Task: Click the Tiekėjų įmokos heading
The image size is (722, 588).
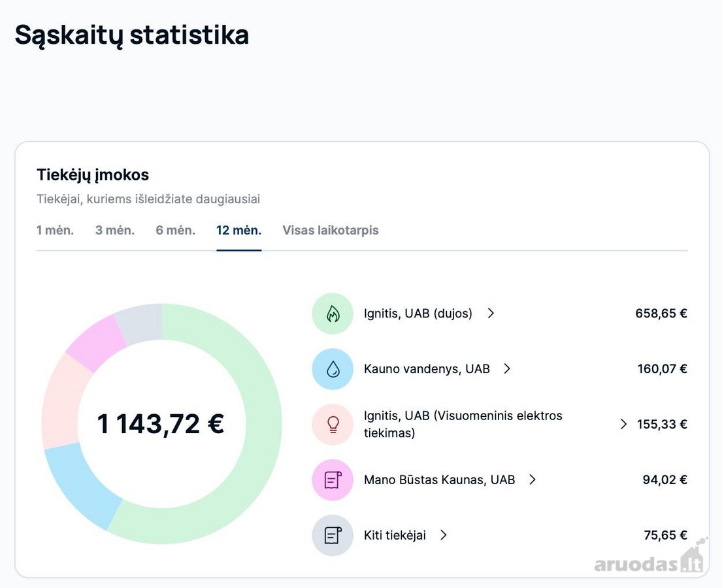Action: coord(93,175)
